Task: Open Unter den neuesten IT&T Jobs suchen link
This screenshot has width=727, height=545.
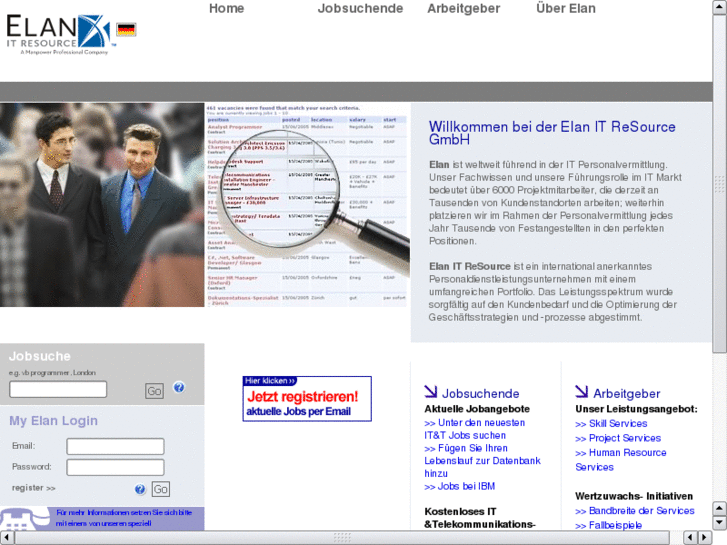Action: coord(475,429)
